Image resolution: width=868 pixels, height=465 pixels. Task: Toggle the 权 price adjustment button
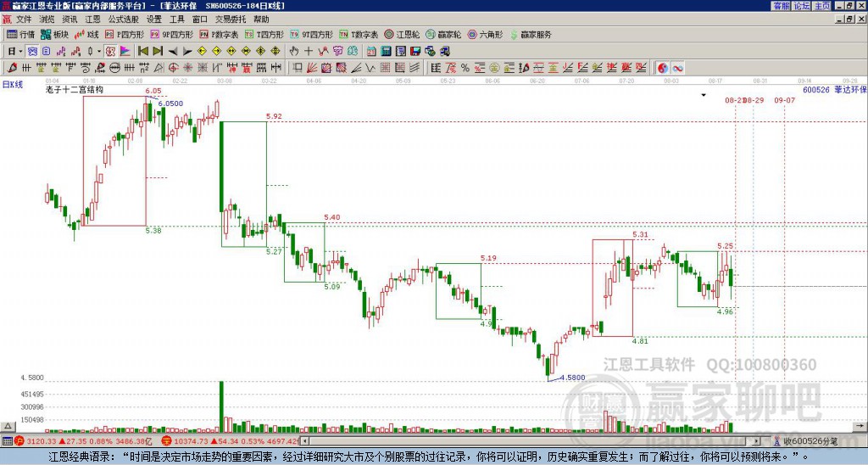[x=110, y=52]
